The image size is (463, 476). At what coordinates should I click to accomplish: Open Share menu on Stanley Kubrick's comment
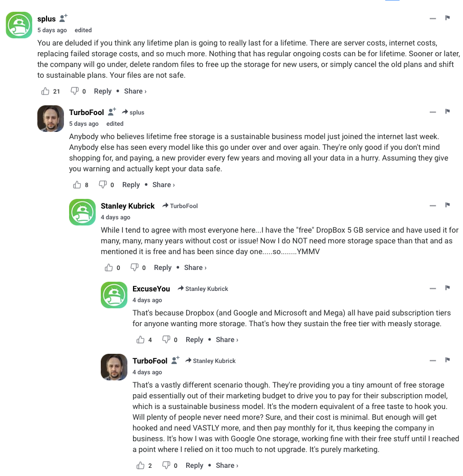coord(195,267)
